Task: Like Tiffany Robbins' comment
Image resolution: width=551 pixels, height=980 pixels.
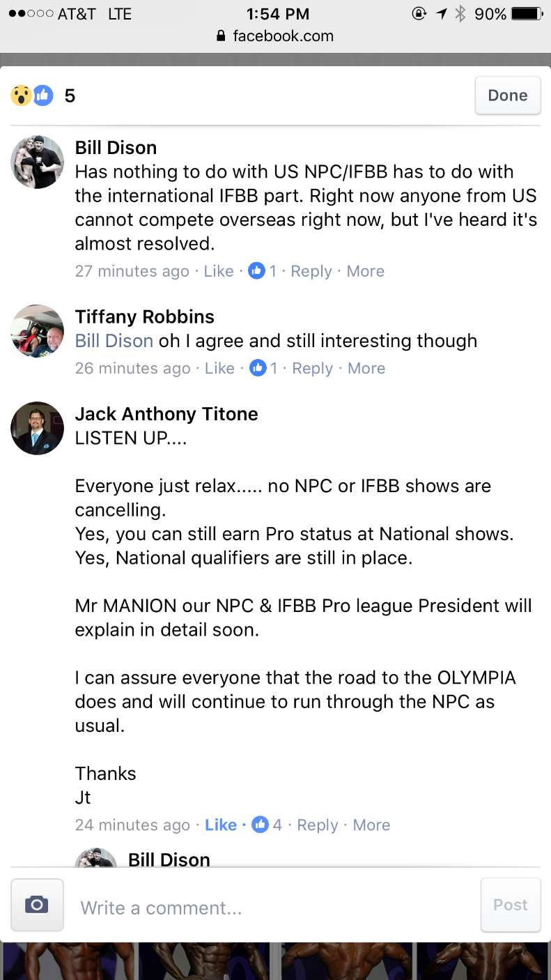Action: click(x=219, y=368)
